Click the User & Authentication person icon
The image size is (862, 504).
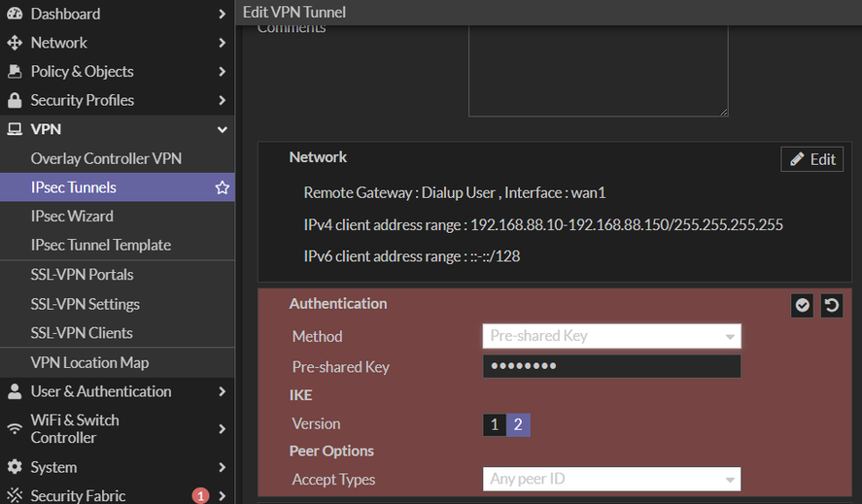coord(15,391)
